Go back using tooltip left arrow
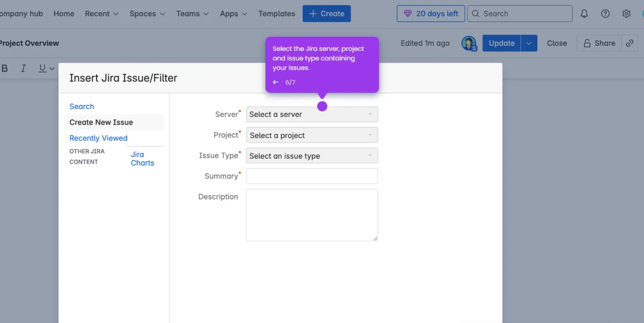 [x=275, y=82]
